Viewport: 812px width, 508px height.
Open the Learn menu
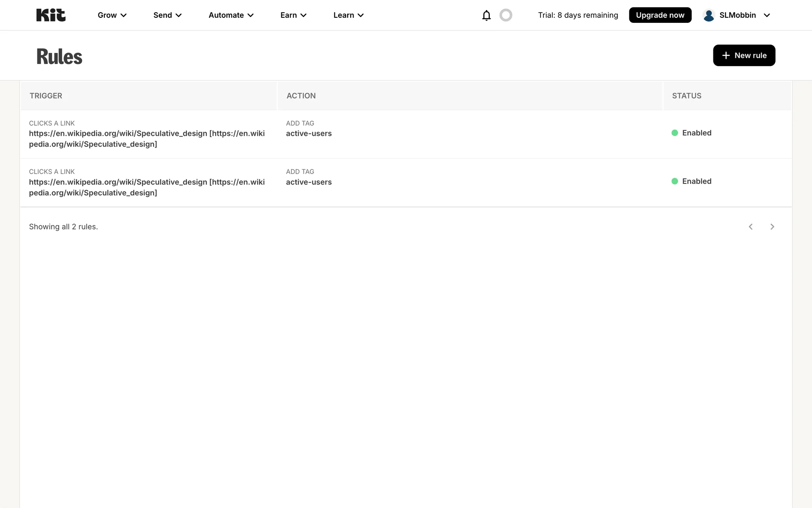tap(348, 15)
